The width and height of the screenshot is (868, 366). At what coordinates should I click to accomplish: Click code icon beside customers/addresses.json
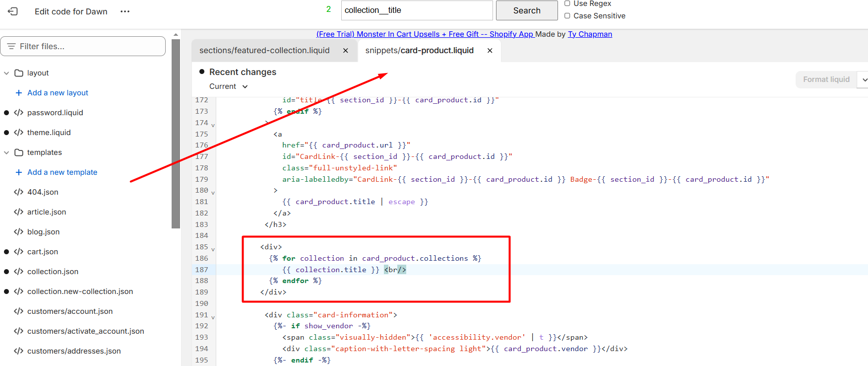pyautogui.click(x=19, y=351)
